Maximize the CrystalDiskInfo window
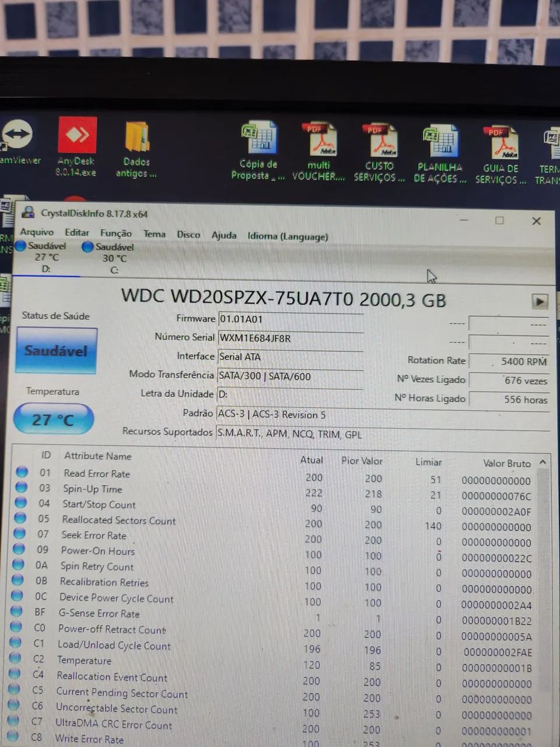The height and width of the screenshot is (747, 560). [x=499, y=220]
